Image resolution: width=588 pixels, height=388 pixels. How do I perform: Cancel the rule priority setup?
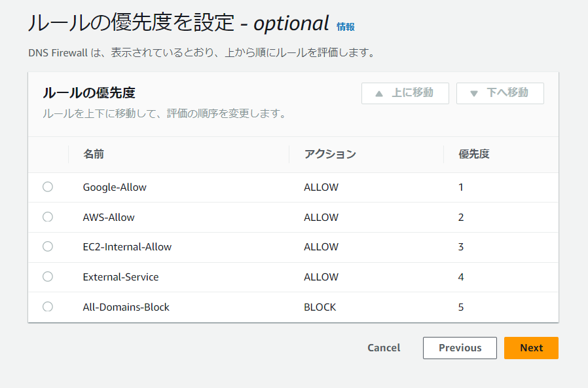tap(384, 348)
